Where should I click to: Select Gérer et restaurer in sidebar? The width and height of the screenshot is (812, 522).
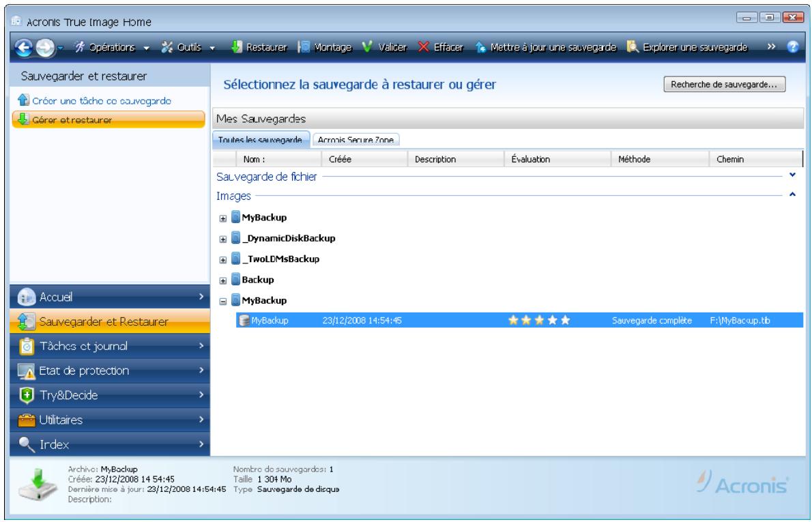click(108, 119)
